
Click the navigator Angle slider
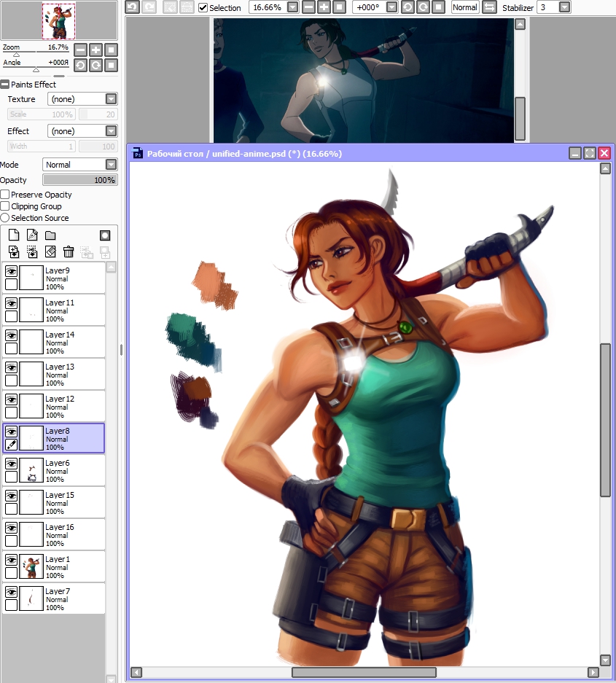pos(36,69)
